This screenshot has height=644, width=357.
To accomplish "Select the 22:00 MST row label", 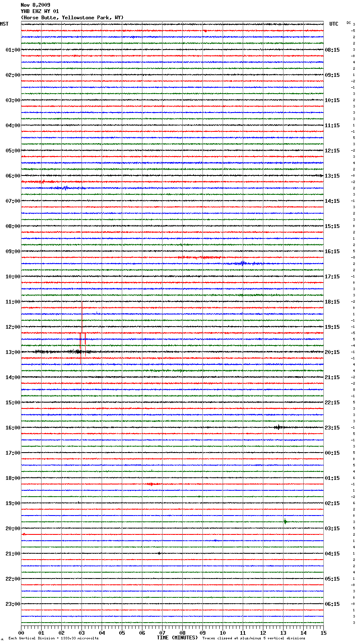I will (x=13, y=579).
